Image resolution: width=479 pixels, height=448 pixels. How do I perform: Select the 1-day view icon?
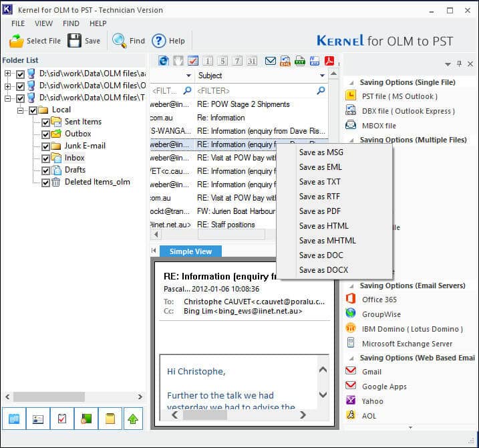(x=208, y=61)
